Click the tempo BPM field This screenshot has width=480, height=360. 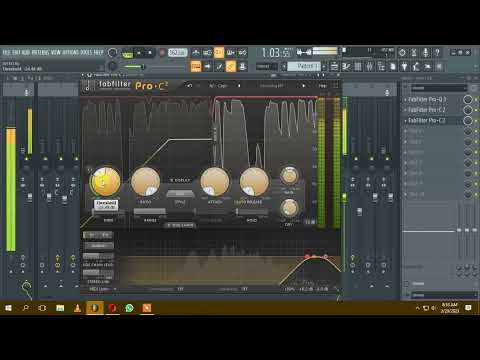click(177, 53)
